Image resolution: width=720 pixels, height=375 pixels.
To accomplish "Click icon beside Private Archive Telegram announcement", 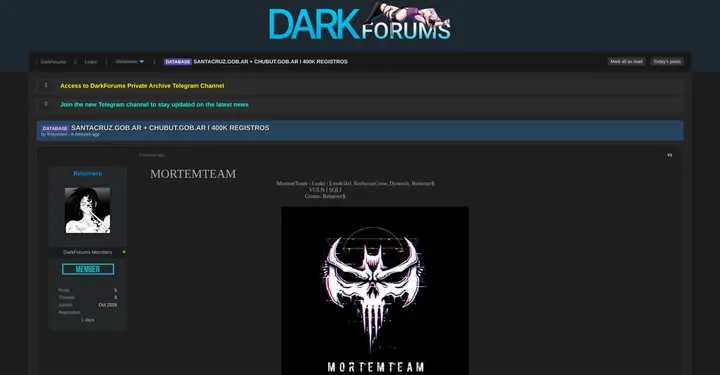I will pos(46,85).
